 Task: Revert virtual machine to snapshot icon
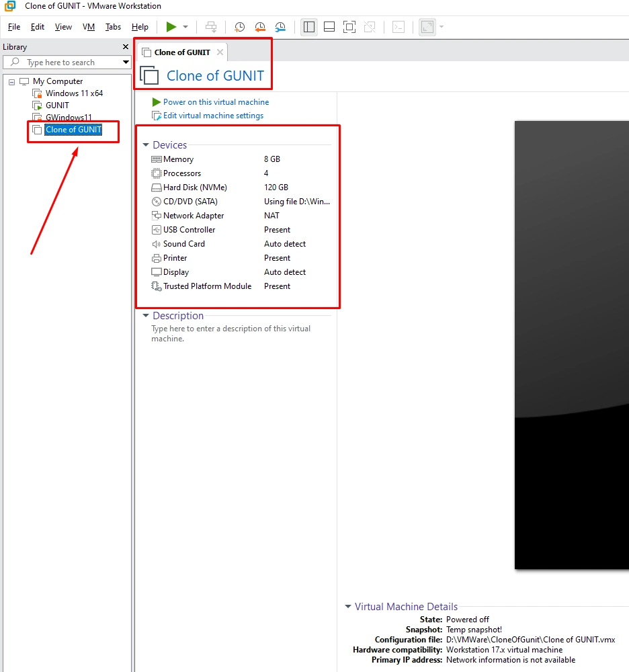[x=260, y=27]
